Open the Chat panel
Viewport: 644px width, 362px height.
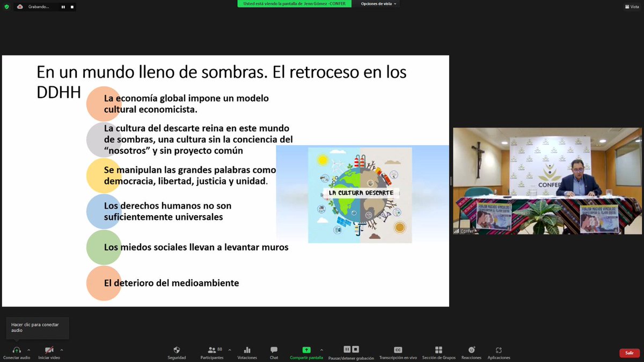point(274,352)
